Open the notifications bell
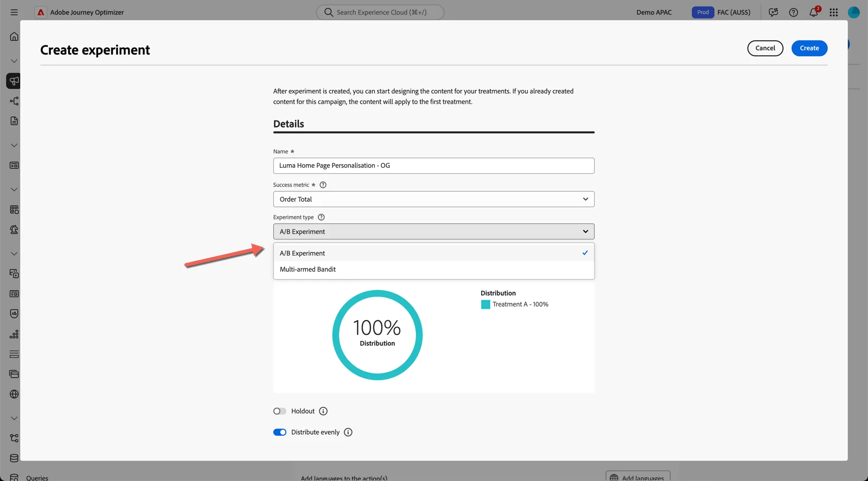This screenshot has width=868, height=481. [x=814, y=12]
